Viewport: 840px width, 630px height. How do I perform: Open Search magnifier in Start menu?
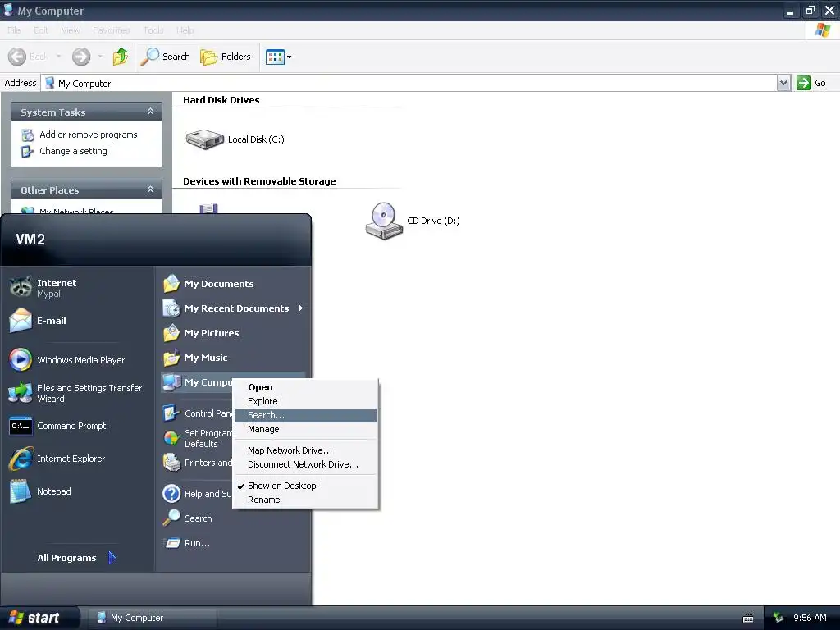click(171, 518)
